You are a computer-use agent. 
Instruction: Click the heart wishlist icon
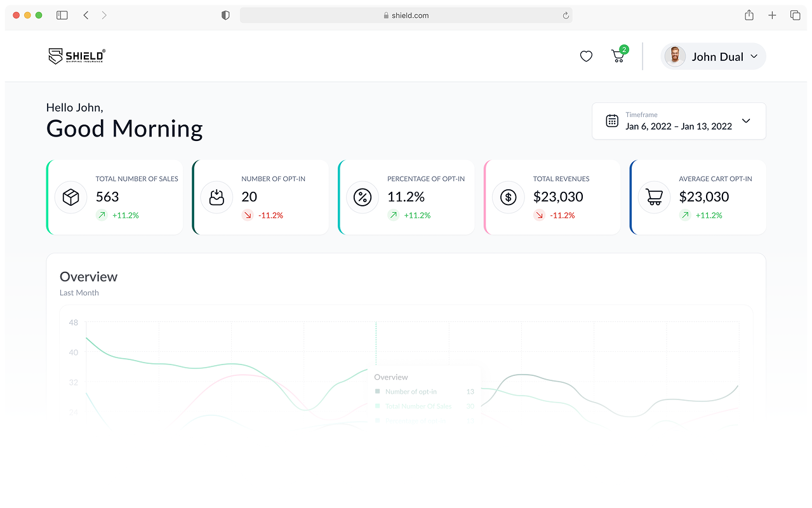pos(586,57)
